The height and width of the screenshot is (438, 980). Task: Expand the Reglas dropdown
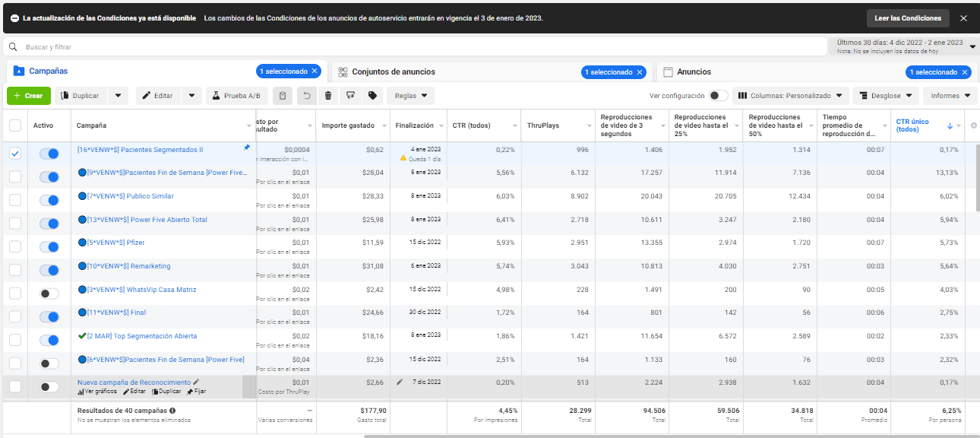[x=411, y=96]
